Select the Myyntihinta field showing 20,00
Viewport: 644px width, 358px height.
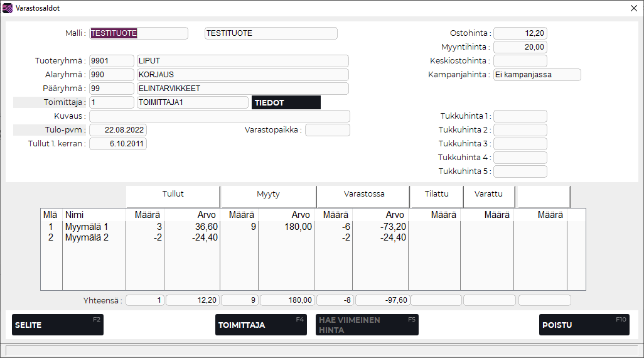520,47
